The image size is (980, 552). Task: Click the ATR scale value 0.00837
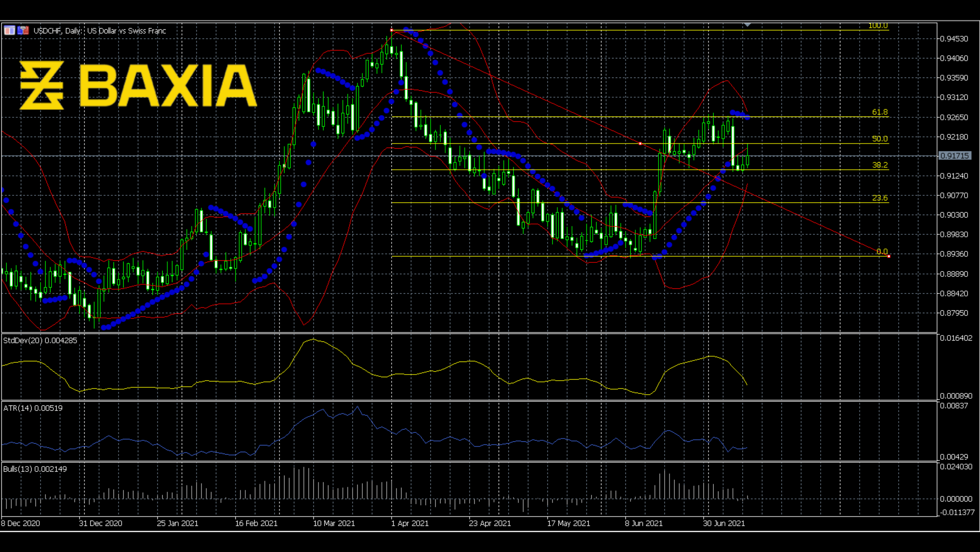coord(954,405)
